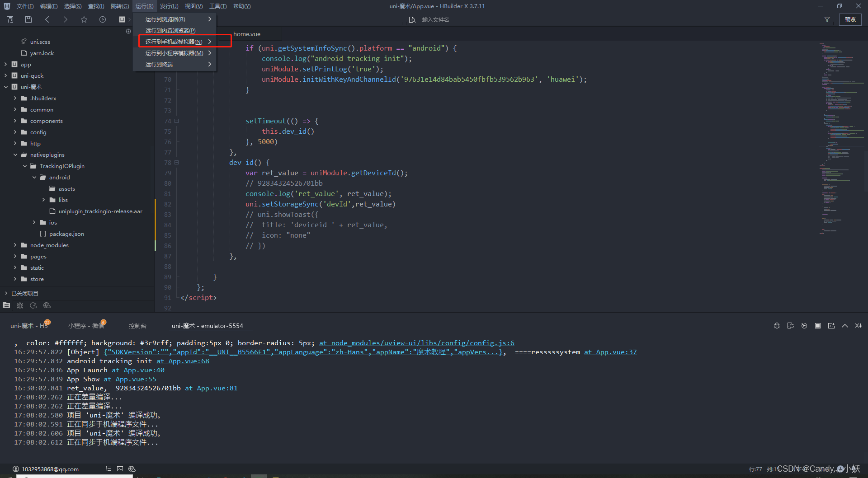Click the reinstall base icon in console toolbar
The width and height of the screenshot is (868, 478).
click(x=790, y=326)
